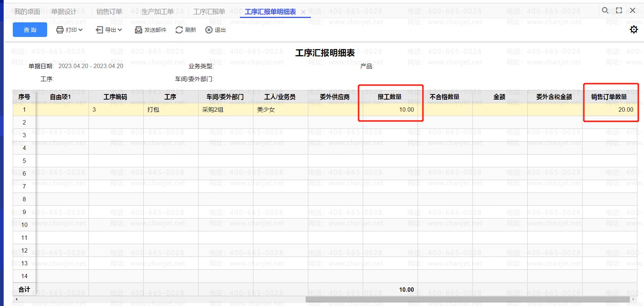Click the 工人/业务员 column header
Viewport: 644px width, 306px height.
point(280,97)
